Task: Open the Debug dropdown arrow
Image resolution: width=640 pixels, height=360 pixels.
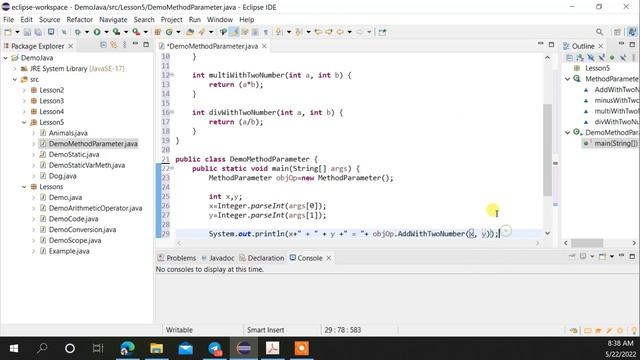Action: point(87,32)
